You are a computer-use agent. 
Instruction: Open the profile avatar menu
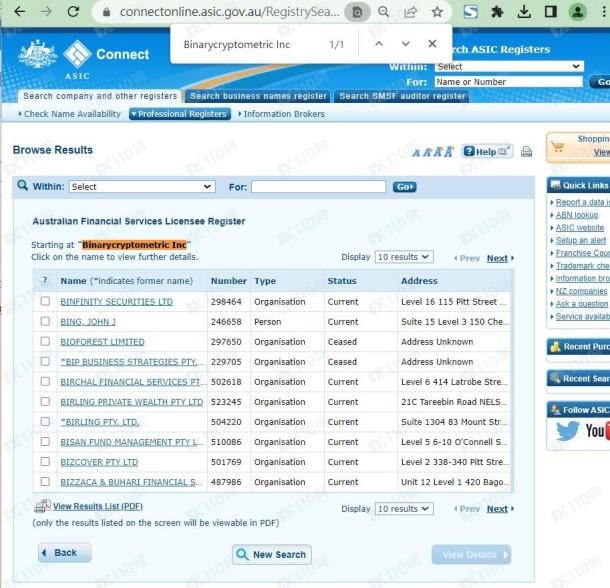(578, 12)
